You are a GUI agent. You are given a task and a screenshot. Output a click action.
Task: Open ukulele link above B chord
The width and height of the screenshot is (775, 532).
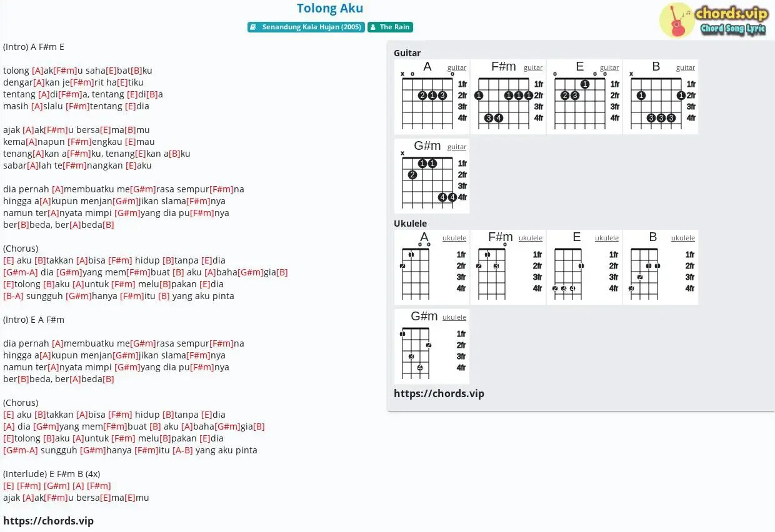tap(683, 238)
